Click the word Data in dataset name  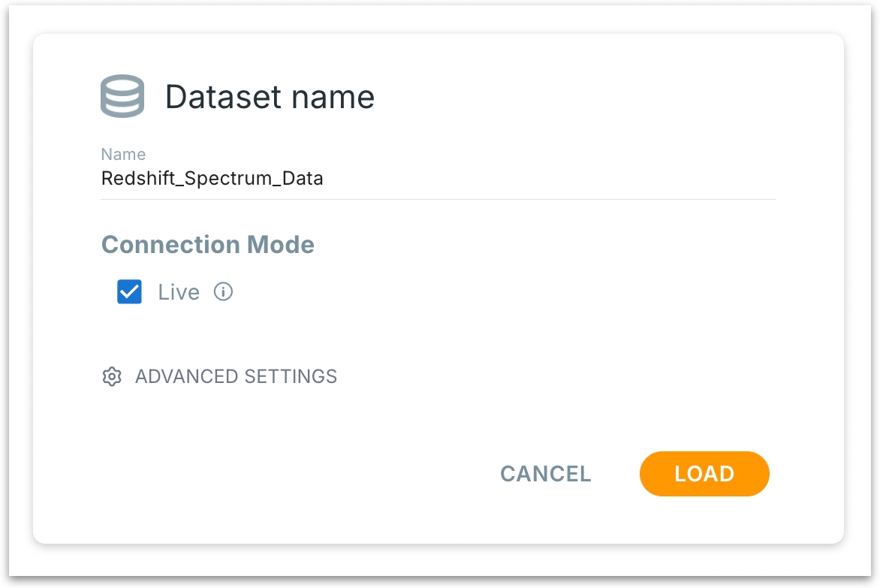pyautogui.click(x=303, y=179)
